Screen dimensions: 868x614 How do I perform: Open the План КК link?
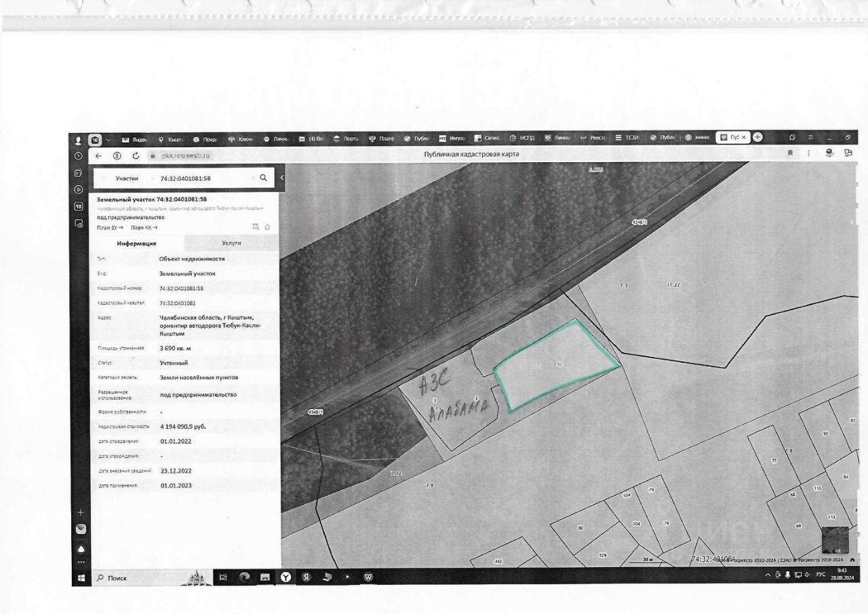(144, 228)
